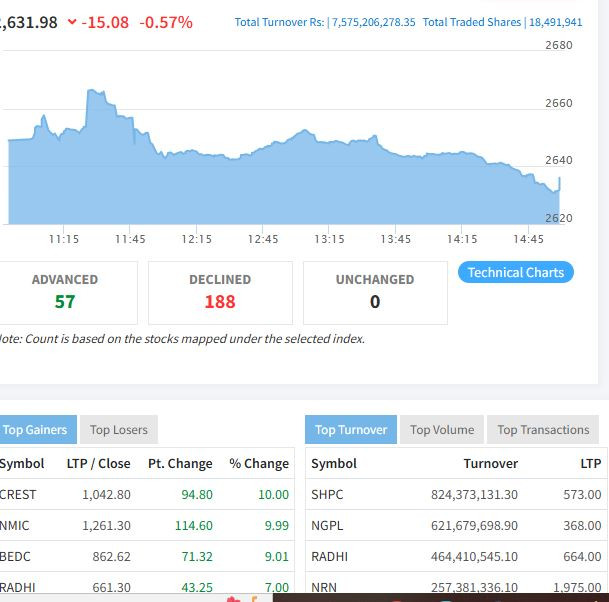Open the NGPL stock symbol

327,525
